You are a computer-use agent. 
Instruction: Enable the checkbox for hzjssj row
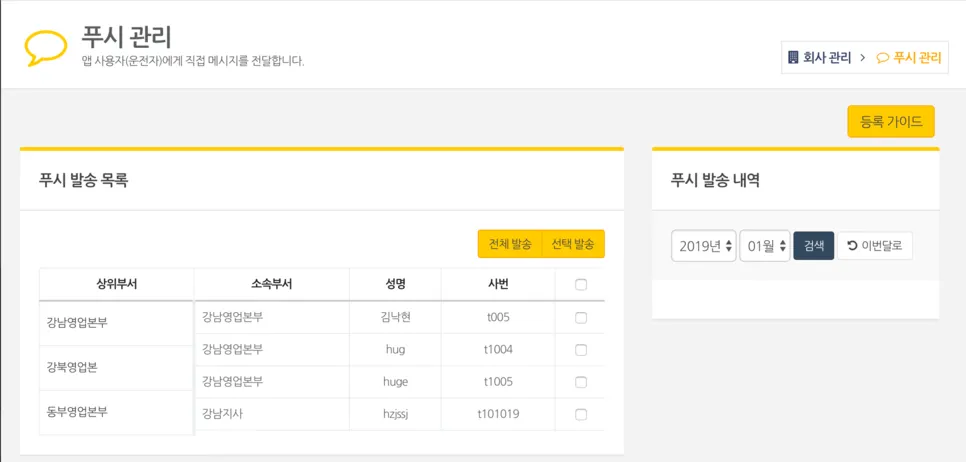(581, 414)
